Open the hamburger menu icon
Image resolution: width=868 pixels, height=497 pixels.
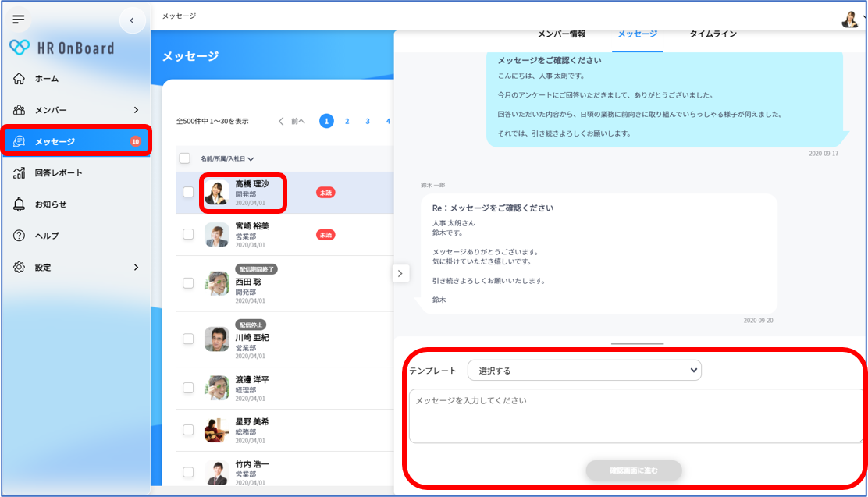18,20
